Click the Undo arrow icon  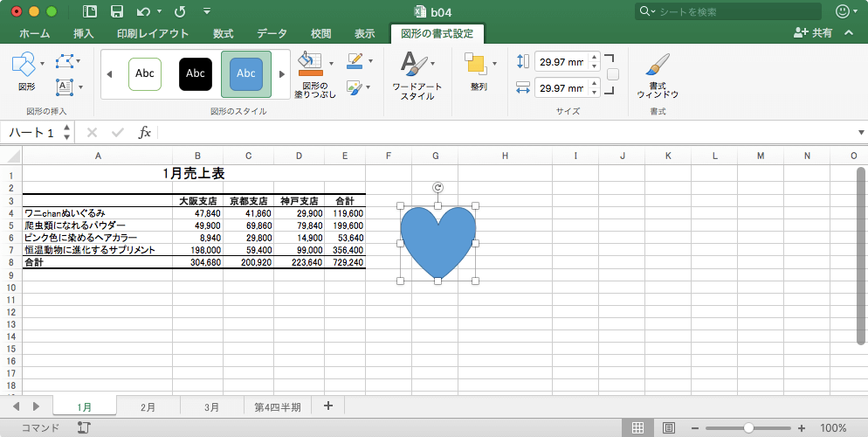(x=143, y=11)
